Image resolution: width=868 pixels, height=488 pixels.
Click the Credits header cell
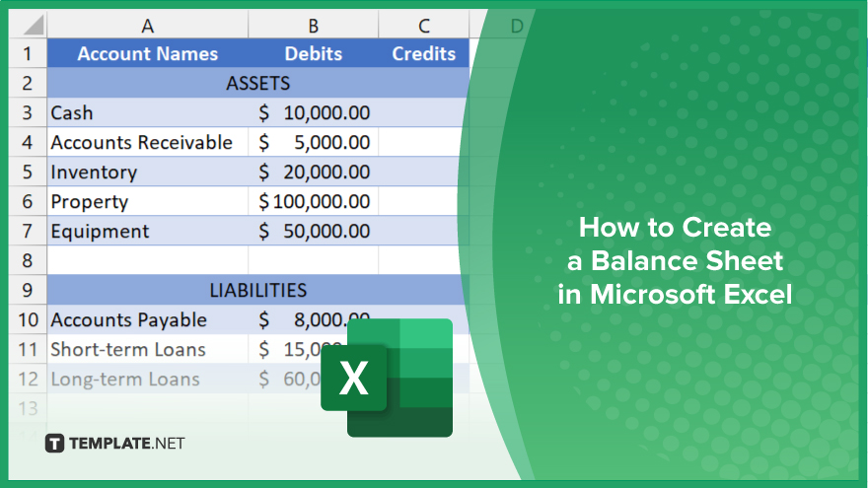pos(424,53)
